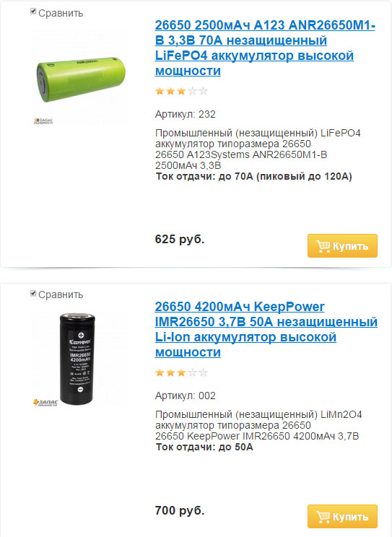Click the 700 руб. price text
The image size is (392, 537).
click(x=180, y=510)
